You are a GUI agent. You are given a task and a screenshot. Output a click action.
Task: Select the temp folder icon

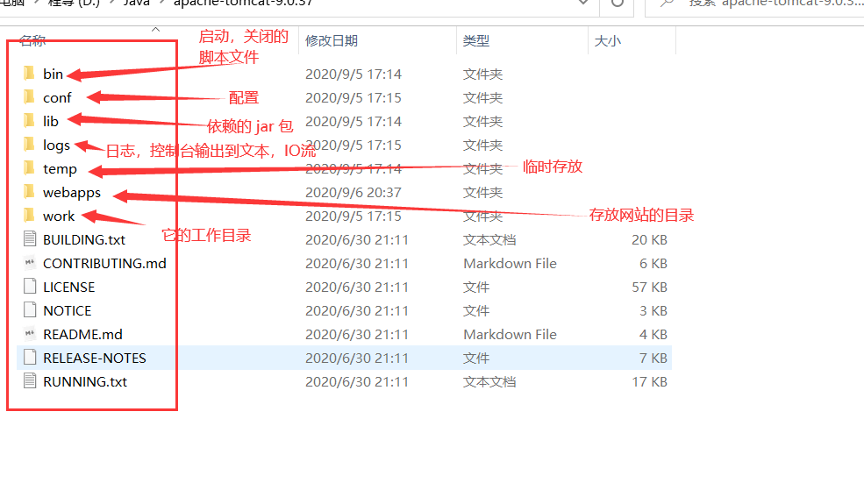(x=30, y=168)
